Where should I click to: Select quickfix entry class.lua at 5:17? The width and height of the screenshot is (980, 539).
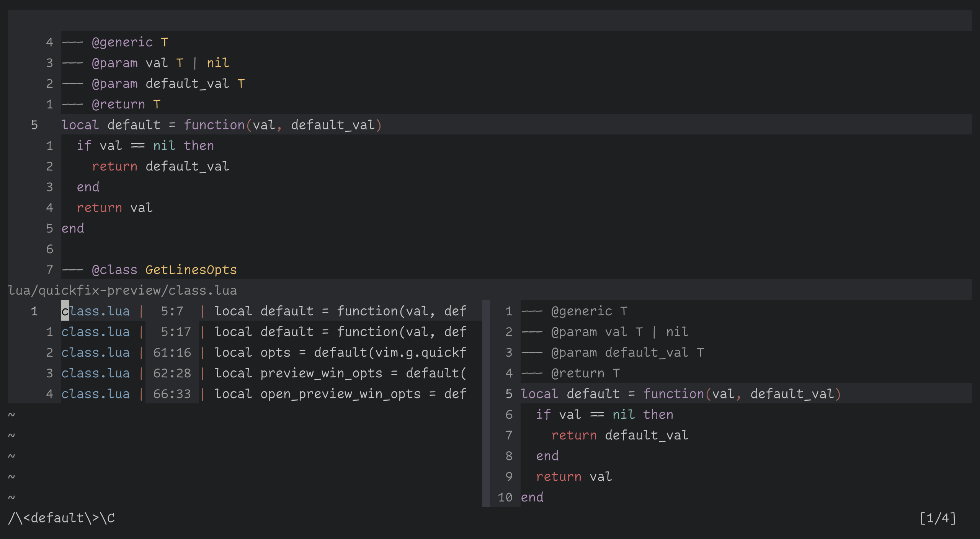coord(263,331)
